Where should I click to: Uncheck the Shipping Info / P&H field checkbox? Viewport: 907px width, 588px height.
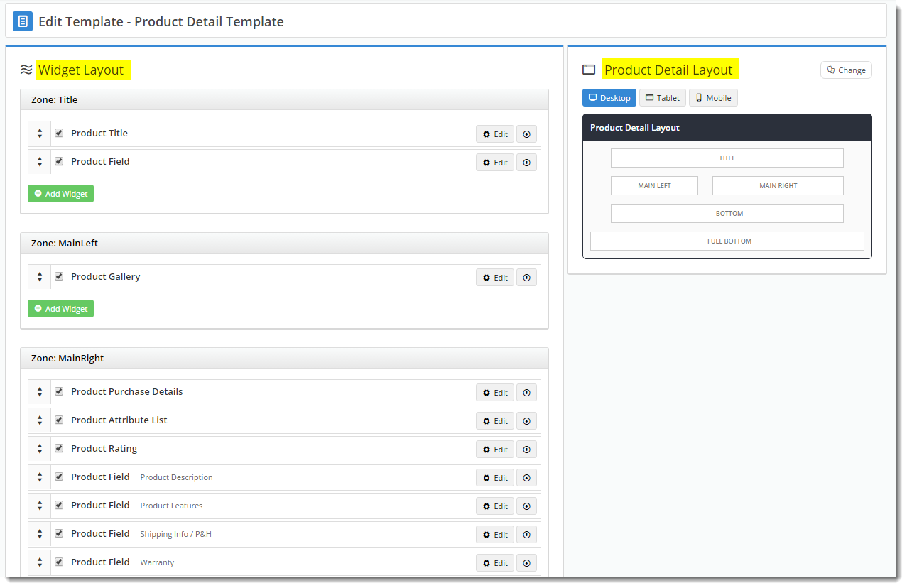click(59, 533)
